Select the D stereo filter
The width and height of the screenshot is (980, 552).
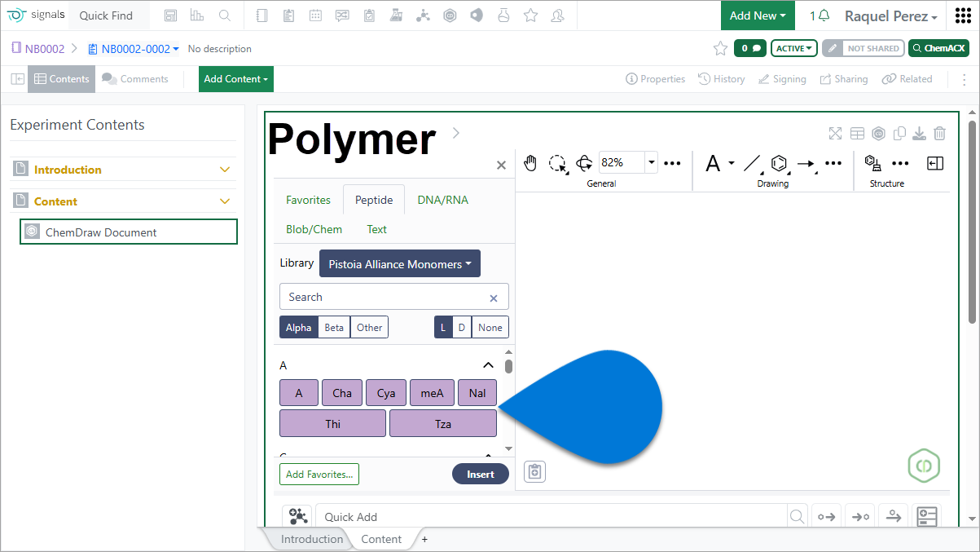462,327
